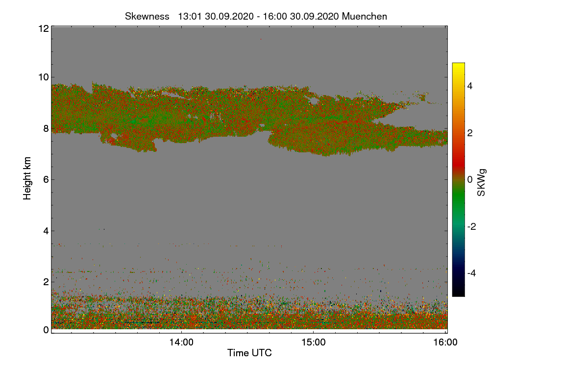
Task: Click the 14:00 time axis label
Action: coord(181,343)
